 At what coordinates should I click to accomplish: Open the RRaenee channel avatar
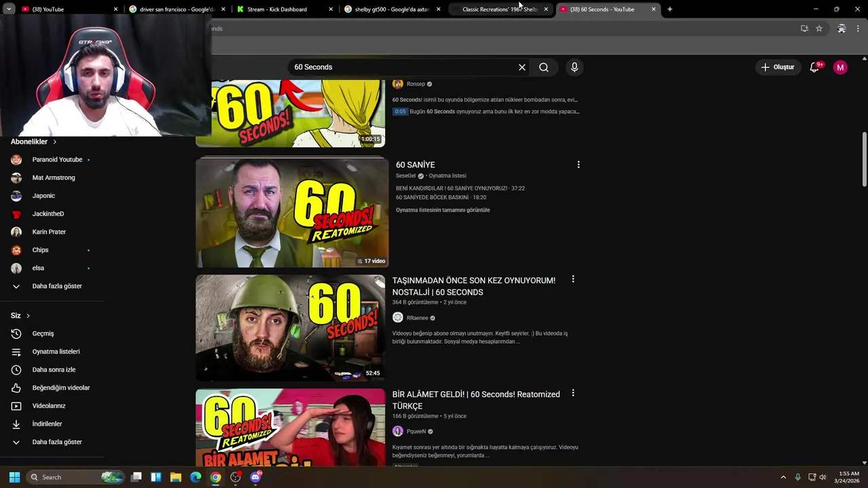[398, 317]
